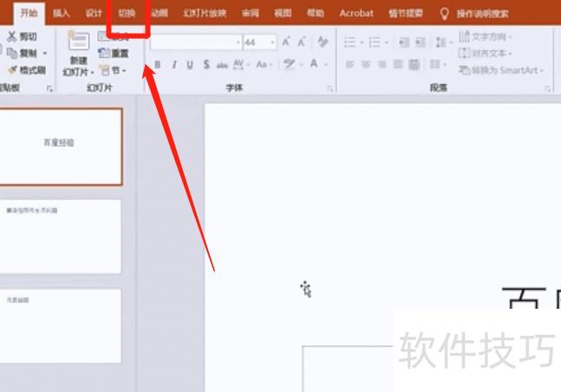This screenshot has width=561, height=392.
Task: Expand the 新建幻灯片 dropdown arrow
Action: pos(92,72)
